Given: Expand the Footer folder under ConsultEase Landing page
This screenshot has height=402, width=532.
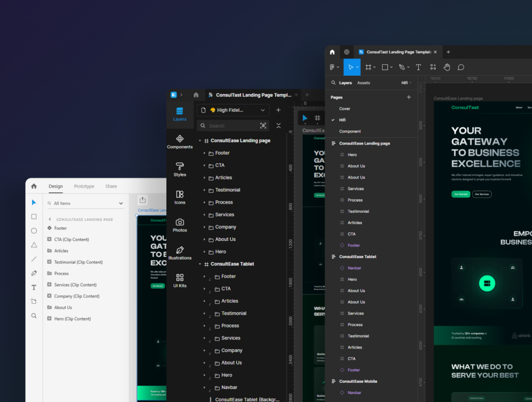Looking at the screenshot, I should click(x=204, y=153).
